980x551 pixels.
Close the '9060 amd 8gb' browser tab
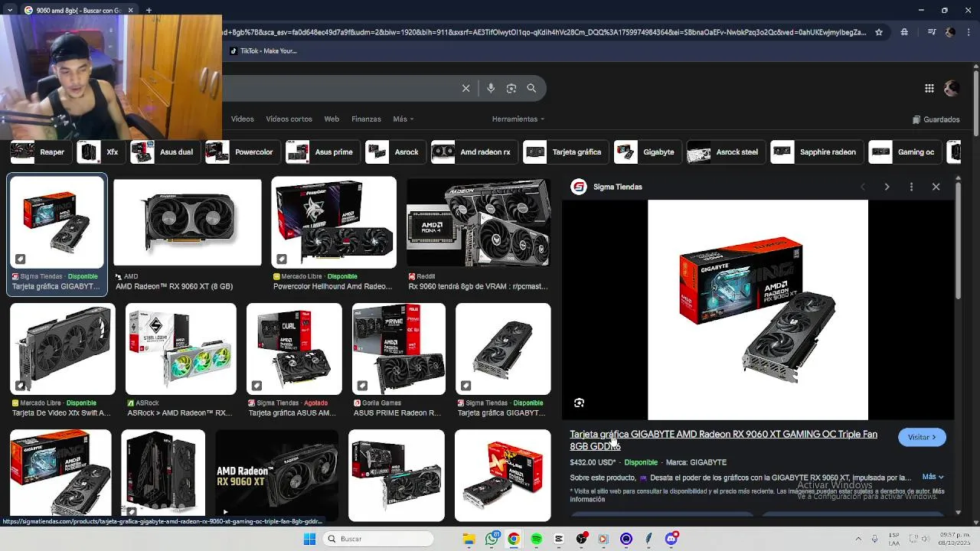pyautogui.click(x=130, y=10)
